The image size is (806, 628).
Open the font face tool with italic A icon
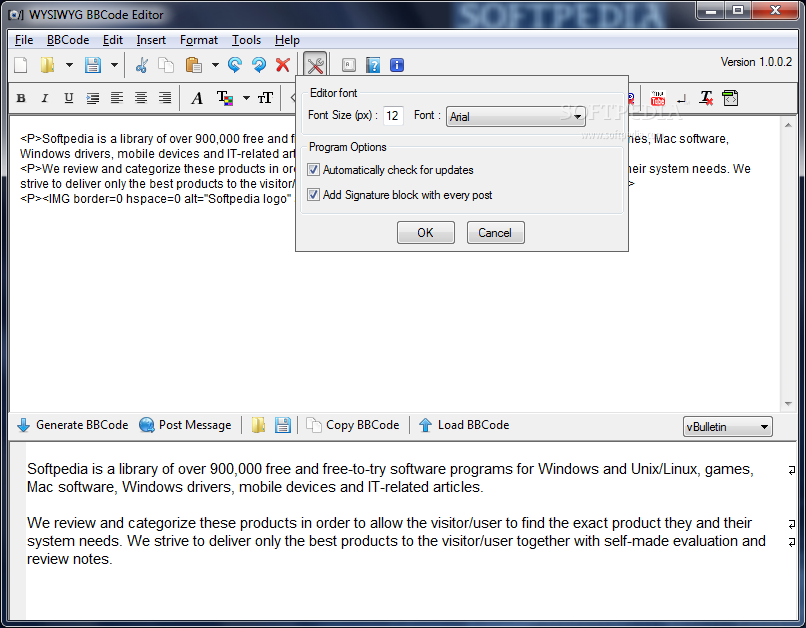197,98
